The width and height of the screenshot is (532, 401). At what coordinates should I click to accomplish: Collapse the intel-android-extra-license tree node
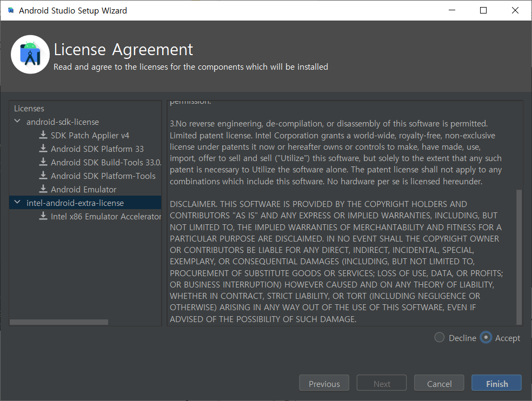click(x=17, y=202)
